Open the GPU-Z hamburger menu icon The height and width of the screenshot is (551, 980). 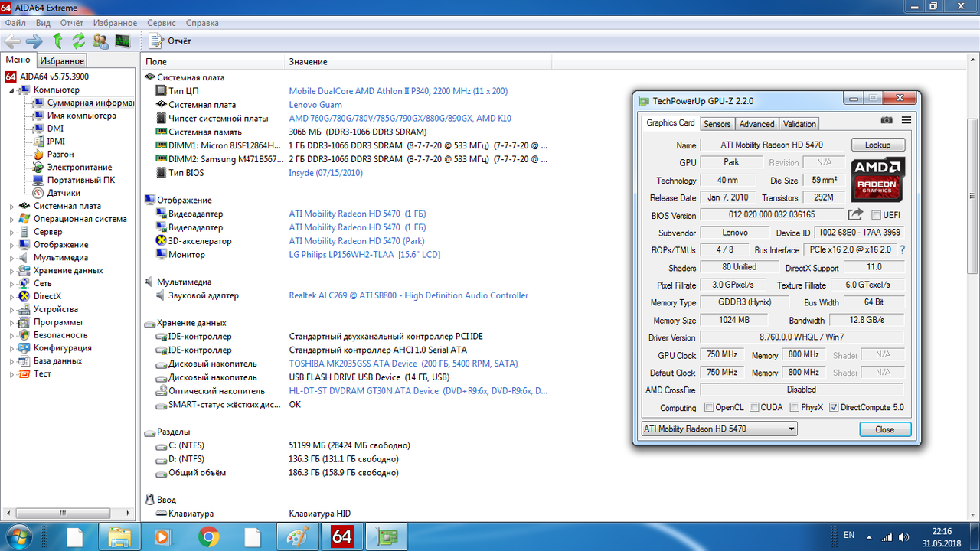tap(906, 120)
